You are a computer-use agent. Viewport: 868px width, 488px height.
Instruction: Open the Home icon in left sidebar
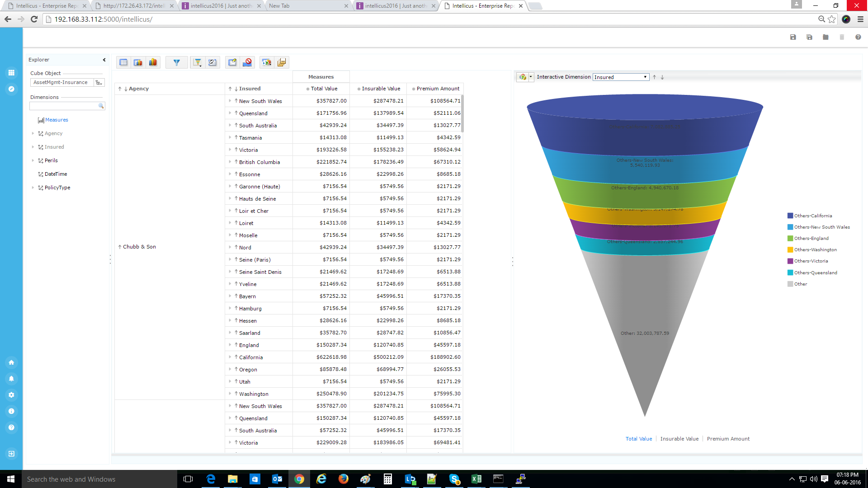[11, 362]
